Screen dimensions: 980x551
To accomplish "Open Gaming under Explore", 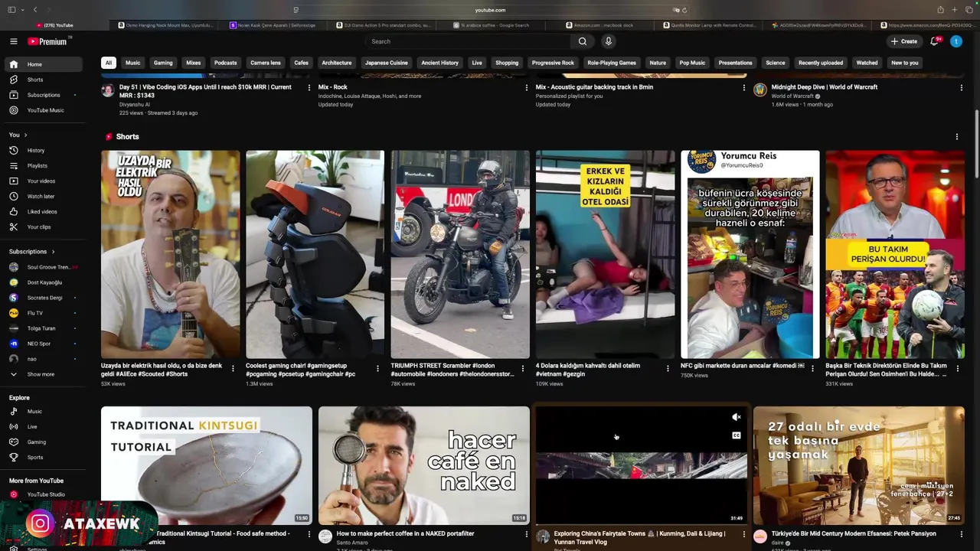I will point(44,442).
